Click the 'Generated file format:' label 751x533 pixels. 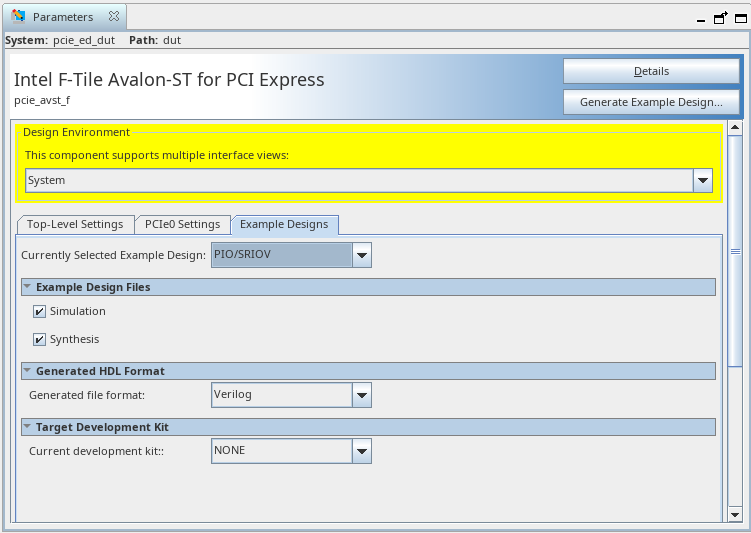87,395
